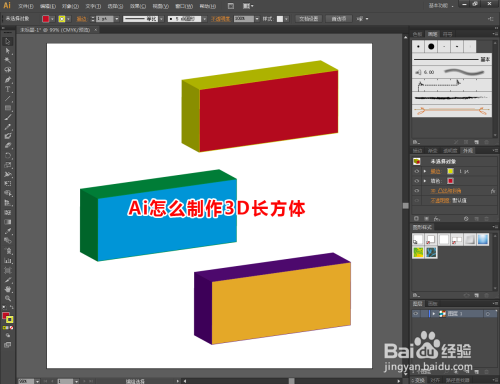Click target circle of layer 图层 1
500x384 pixels.
(x=488, y=314)
